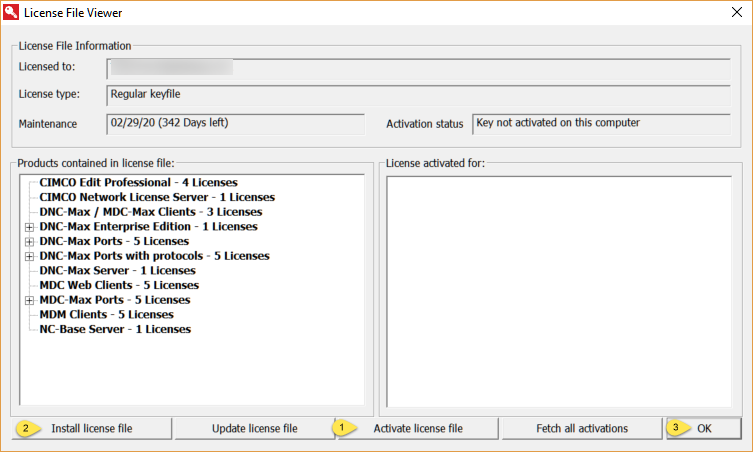Click the License File Viewer key icon
The height and width of the screenshot is (452, 753).
[x=11, y=12]
